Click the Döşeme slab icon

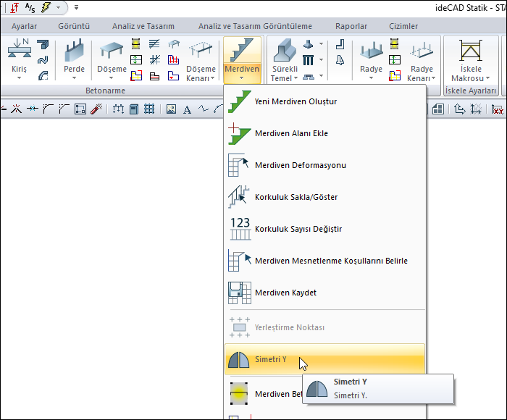pyautogui.click(x=112, y=50)
